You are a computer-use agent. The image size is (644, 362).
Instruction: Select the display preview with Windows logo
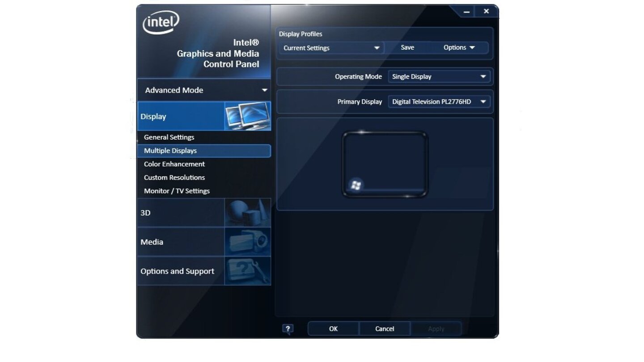point(385,164)
